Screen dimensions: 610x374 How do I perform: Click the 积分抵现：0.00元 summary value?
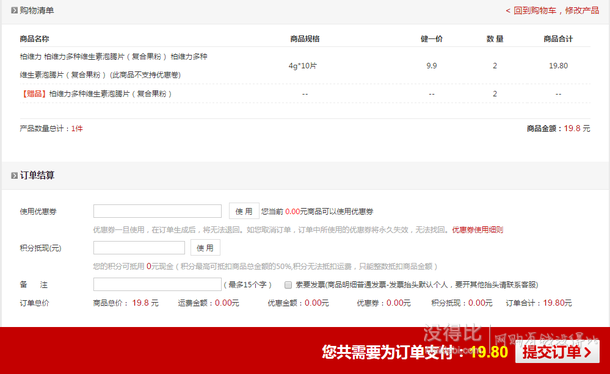point(462,303)
